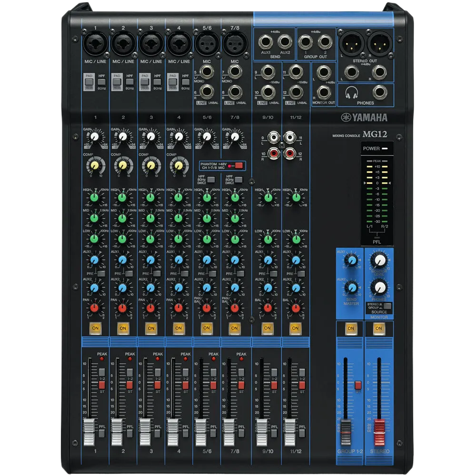Screen dimensions: 476x476
Task: Click the green HIGH EQ knob on channel 4
Action: pos(178,197)
